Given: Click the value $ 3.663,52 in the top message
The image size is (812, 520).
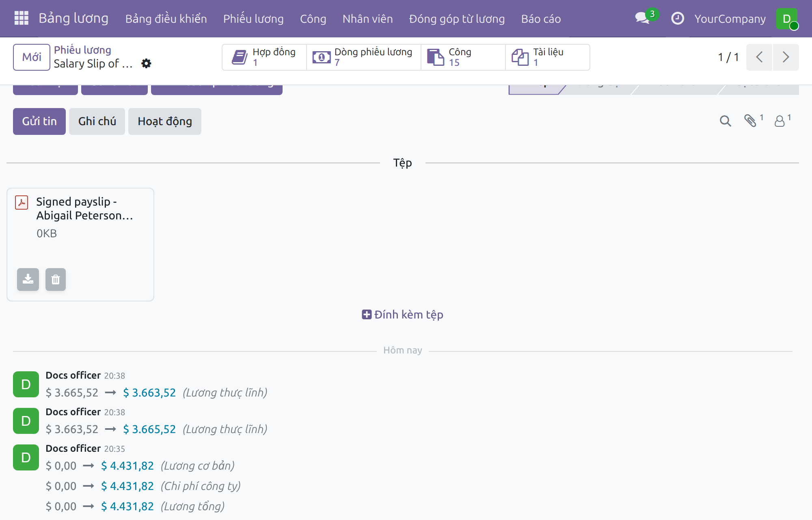Looking at the screenshot, I should (x=149, y=393).
